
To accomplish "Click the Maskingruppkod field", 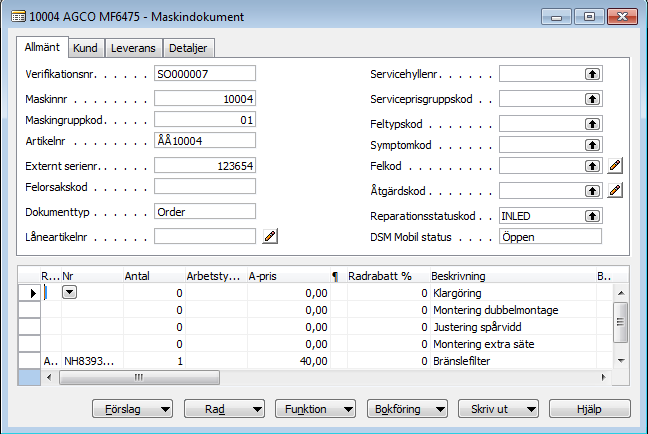I will (x=205, y=120).
